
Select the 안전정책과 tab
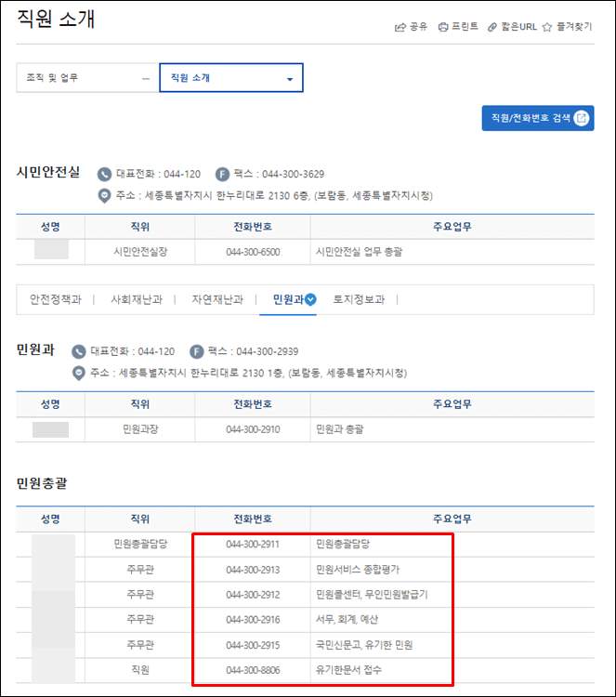pyautogui.click(x=56, y=299)
